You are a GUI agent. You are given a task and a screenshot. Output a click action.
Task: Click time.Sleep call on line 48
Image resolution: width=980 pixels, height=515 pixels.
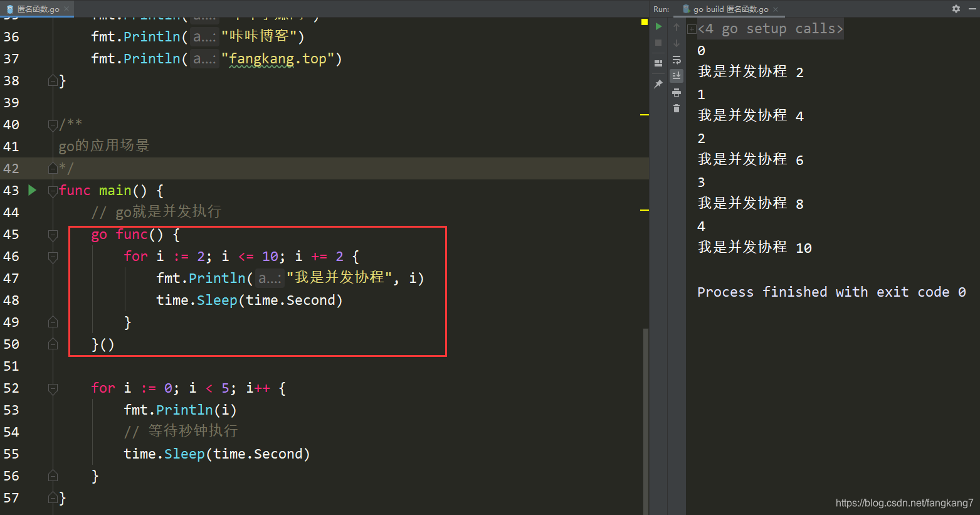pyautogui.click(x=250, y=300)
